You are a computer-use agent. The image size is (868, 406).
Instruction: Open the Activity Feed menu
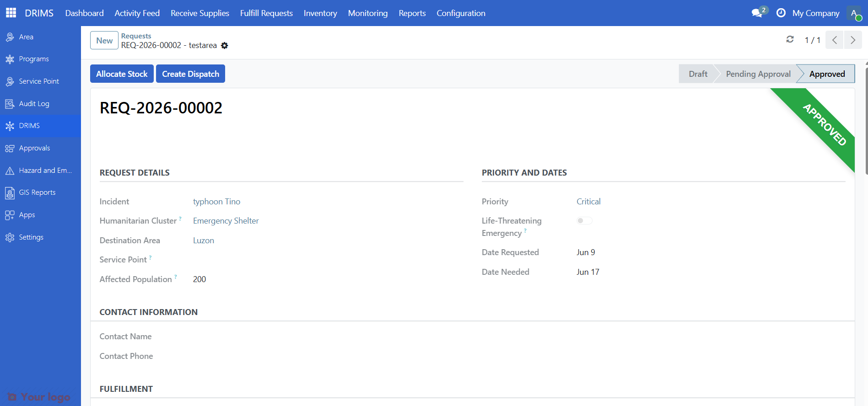point(137,13)
